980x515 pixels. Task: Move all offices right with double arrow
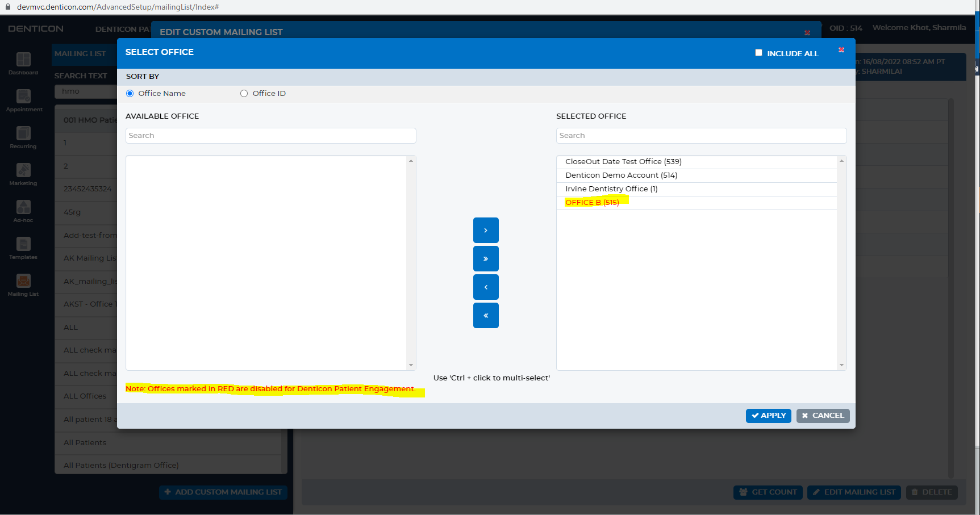[x=486, y=258]
